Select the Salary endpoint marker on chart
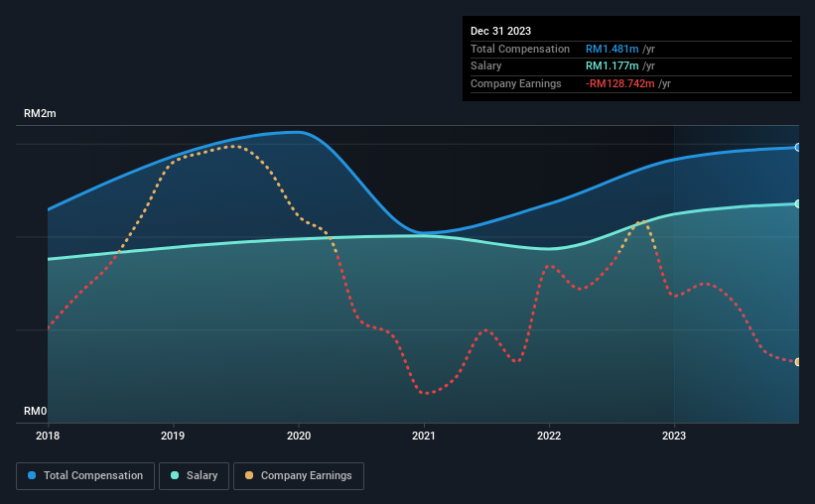This screenshot has width=815, height=504. [798, 203]
